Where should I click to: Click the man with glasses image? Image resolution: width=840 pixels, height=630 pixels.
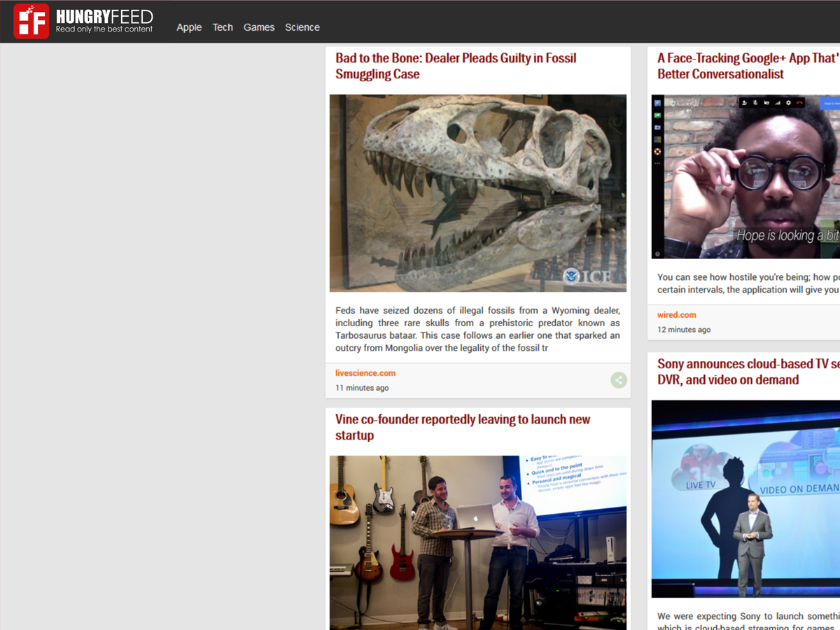(x=745, y=177)
